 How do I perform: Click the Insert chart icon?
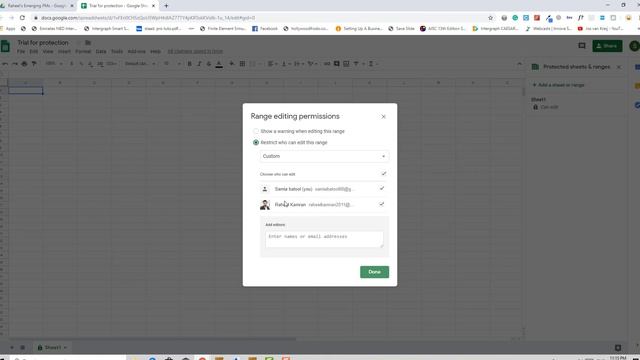click(346, 64)
